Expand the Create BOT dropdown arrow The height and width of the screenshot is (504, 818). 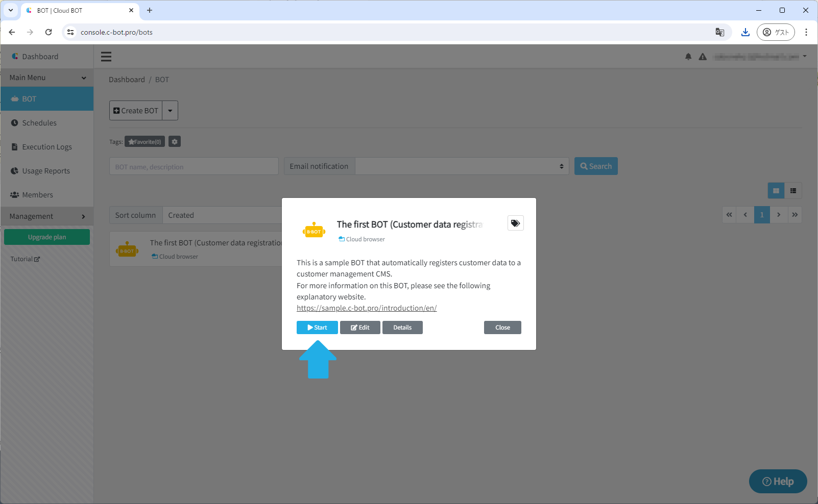pos(170,111)
